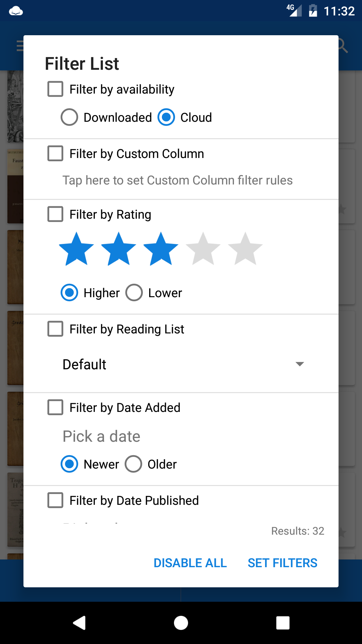Tap to set Custom Column filter rules
The height and width of the screenshot is (644, 362).
click(178, 180)
